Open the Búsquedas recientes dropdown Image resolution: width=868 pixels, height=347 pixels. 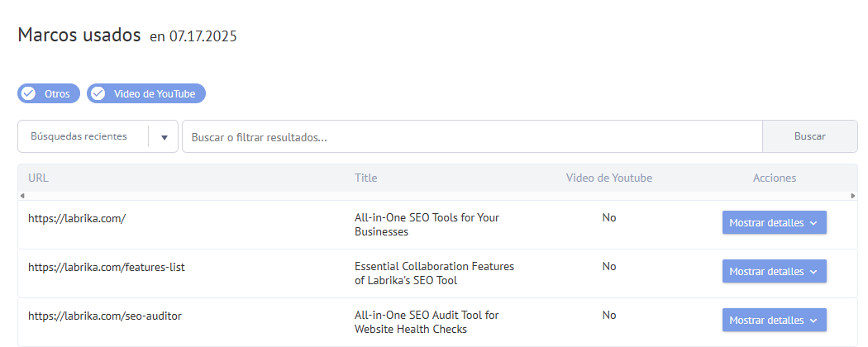click(x=98, y=136)
